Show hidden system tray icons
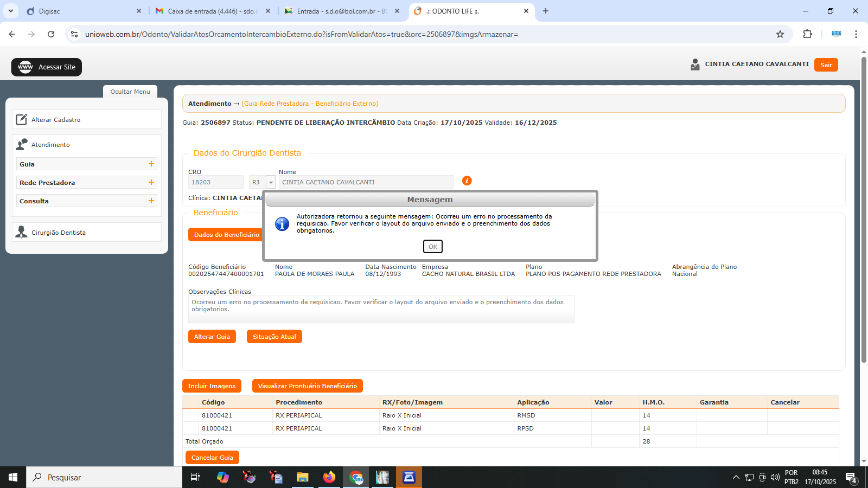 point(736,477)
